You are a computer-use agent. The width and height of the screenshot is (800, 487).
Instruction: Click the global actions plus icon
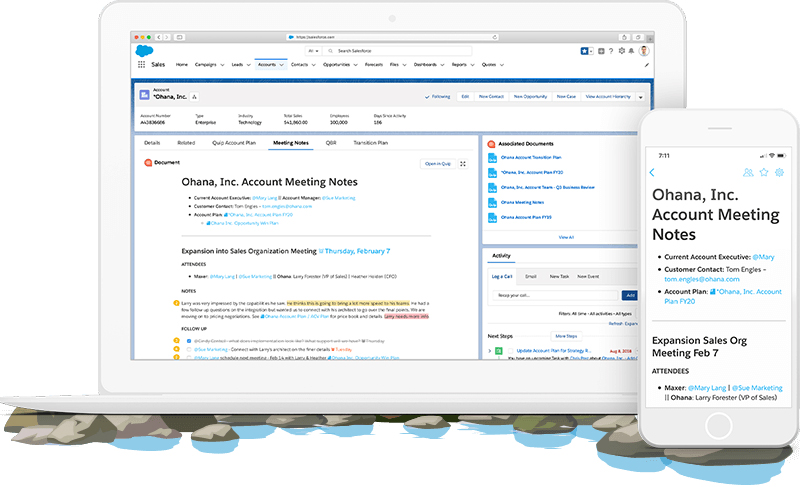pyautogui.click(x=601, y=51)
